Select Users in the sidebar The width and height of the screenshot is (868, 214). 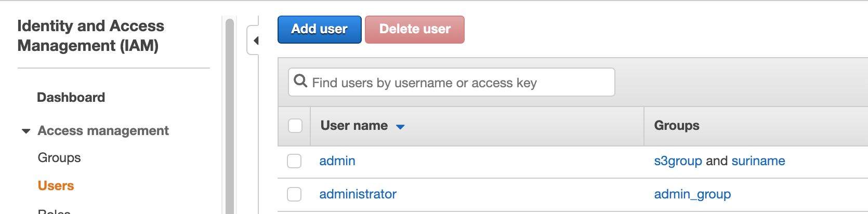pos(56,185)
